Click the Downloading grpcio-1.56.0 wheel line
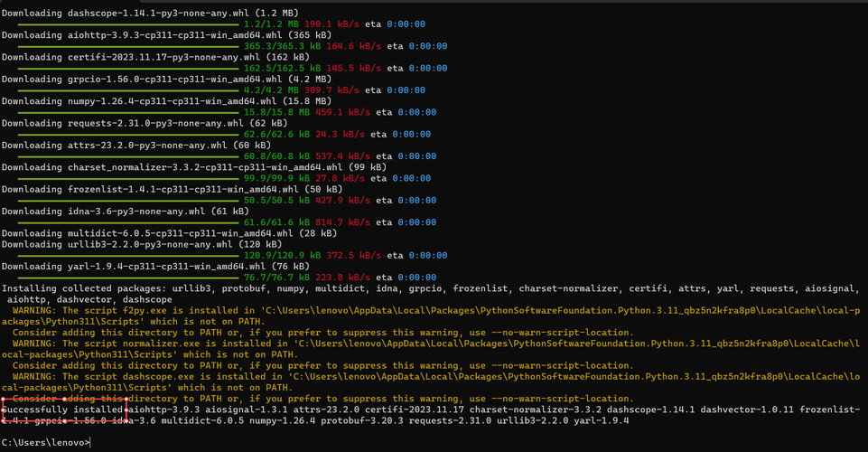Screen dimensions: 868x452 [x=166, y=80]
